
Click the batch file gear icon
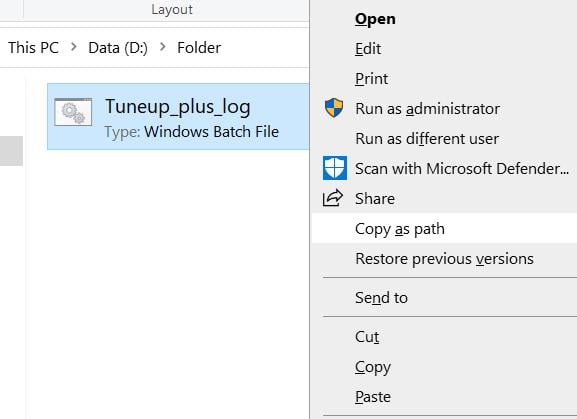[x=73, y=112]
